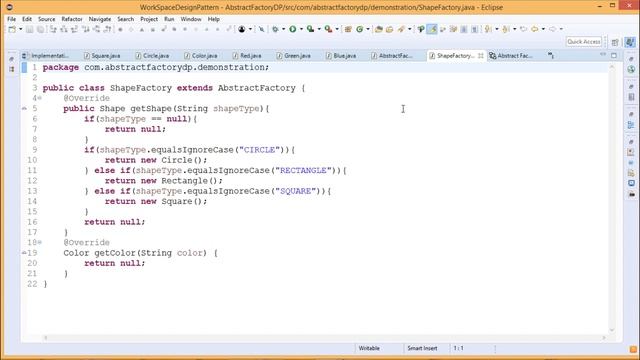Open dropdown arrow beside Run icon
640x360 pixels.
(x=301, y=29)
